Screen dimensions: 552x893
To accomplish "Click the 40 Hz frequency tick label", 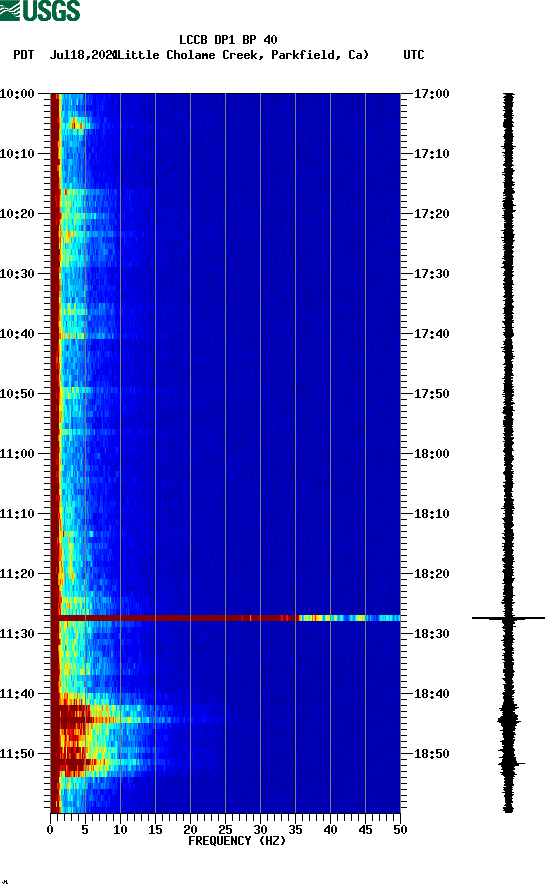I will click(330, 830).
